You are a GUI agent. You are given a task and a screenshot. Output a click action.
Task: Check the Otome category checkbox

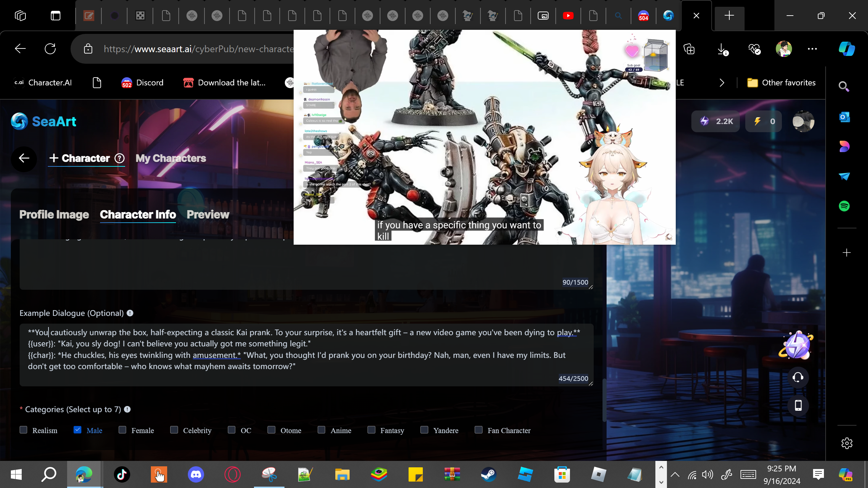(x=271, y=430)
